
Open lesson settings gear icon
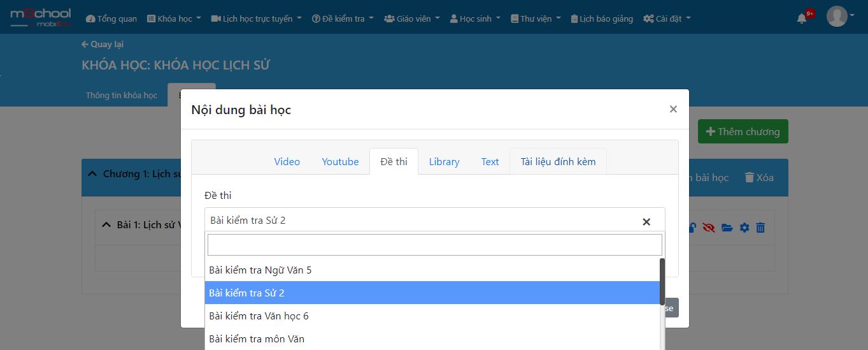point(744,228)
